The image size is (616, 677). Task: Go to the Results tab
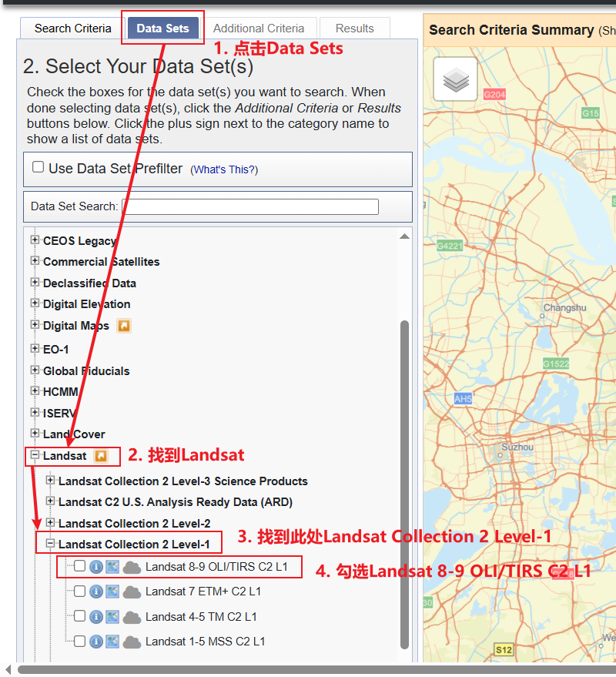(354, 28)
